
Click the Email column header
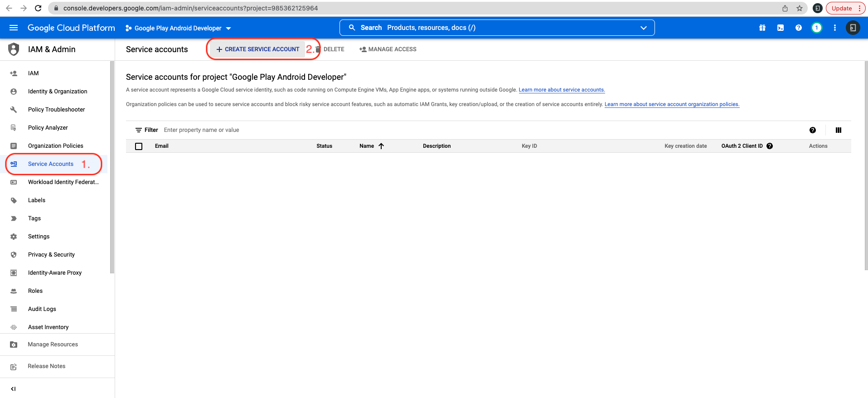point(161,146)
